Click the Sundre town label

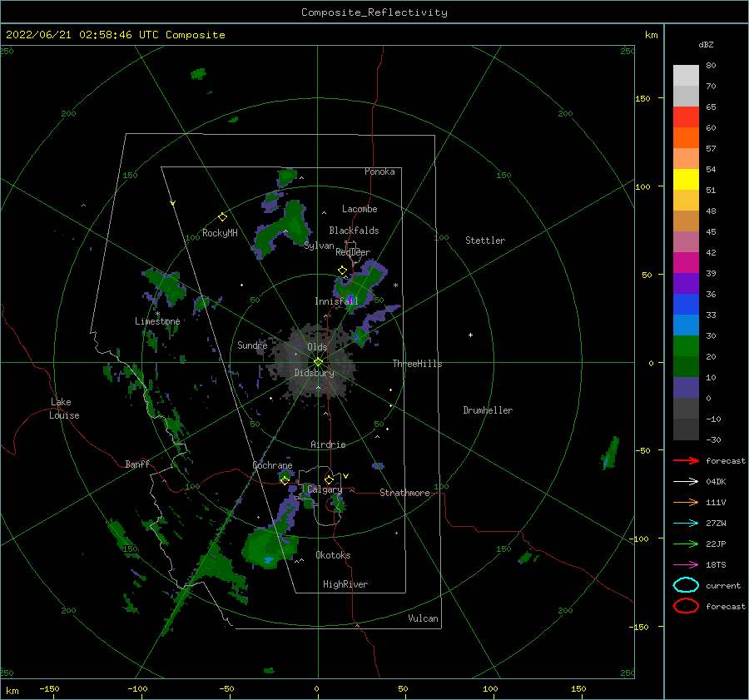coord(252,345)
